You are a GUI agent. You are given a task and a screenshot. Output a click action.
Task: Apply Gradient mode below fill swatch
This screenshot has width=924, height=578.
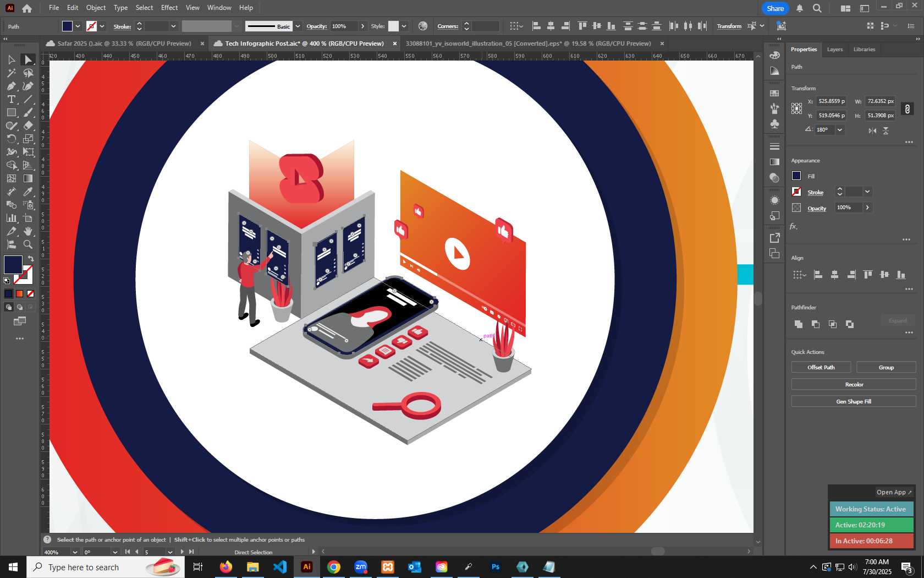[x=20, y=293]
